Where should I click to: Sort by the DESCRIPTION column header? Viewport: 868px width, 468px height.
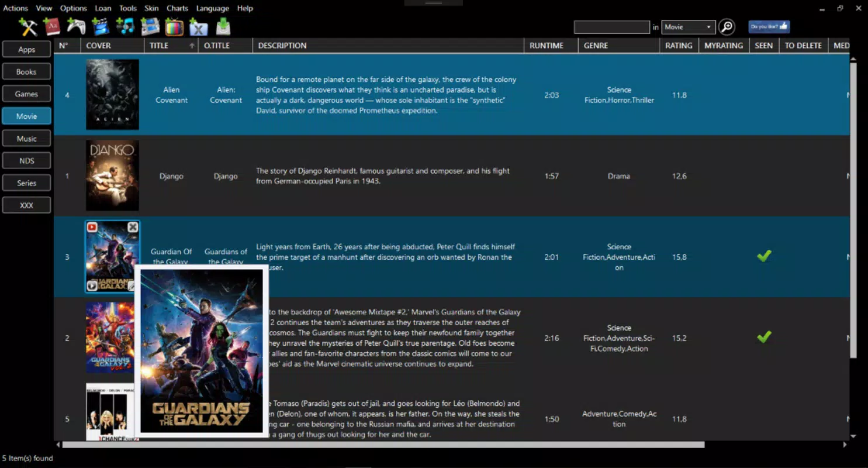(389, 46)
